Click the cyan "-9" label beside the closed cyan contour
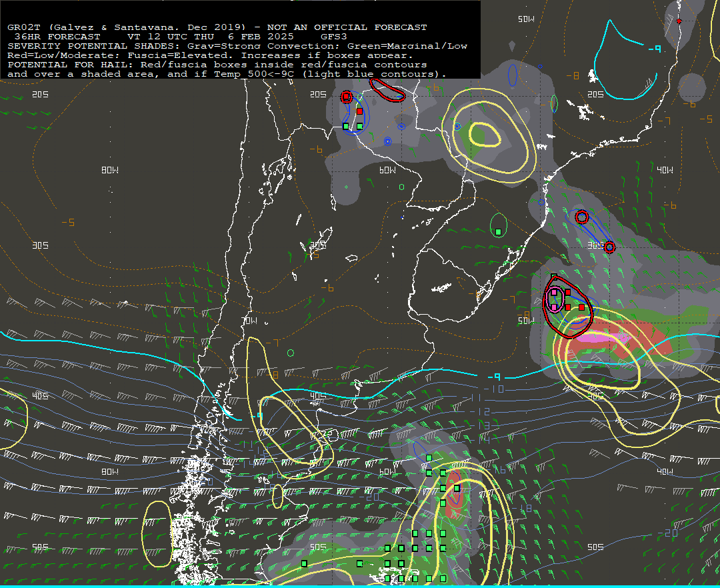 (655, 48)
